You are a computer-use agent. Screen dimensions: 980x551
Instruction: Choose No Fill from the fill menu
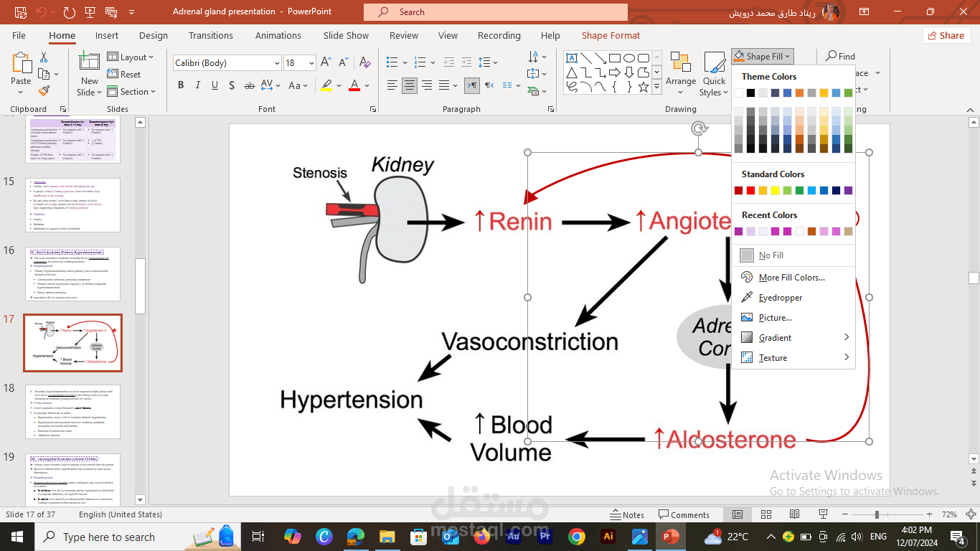click(795, 255)
